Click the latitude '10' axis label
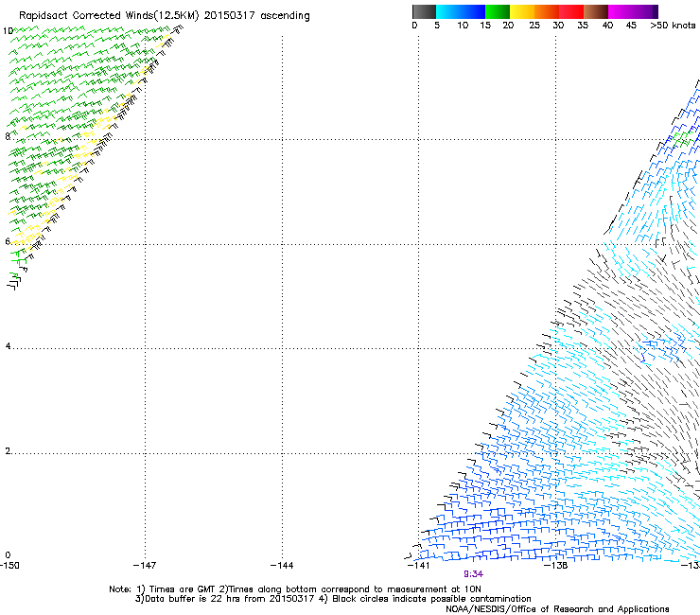This screenshot has height=615, width=700. point(8,31)
